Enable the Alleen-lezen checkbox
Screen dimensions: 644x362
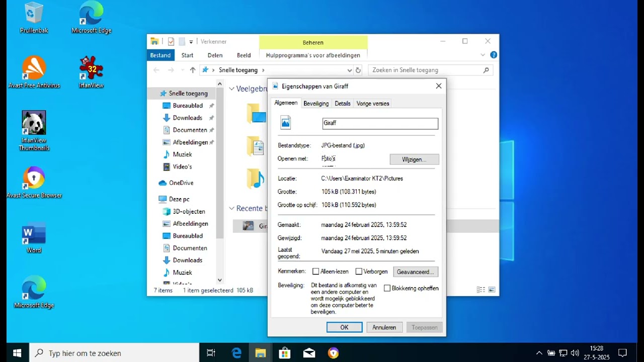coord(316,271)
